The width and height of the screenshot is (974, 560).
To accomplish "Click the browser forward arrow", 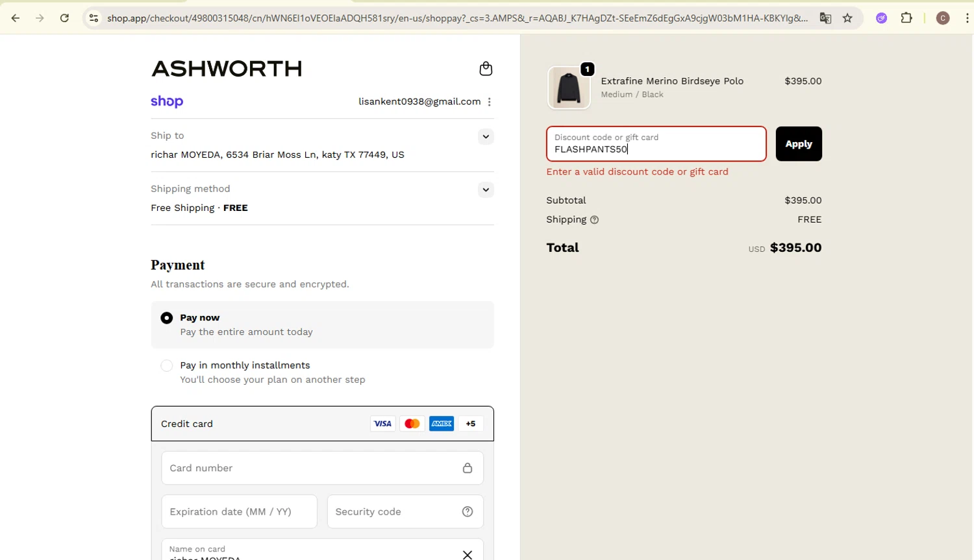I will tap(40, 18).
